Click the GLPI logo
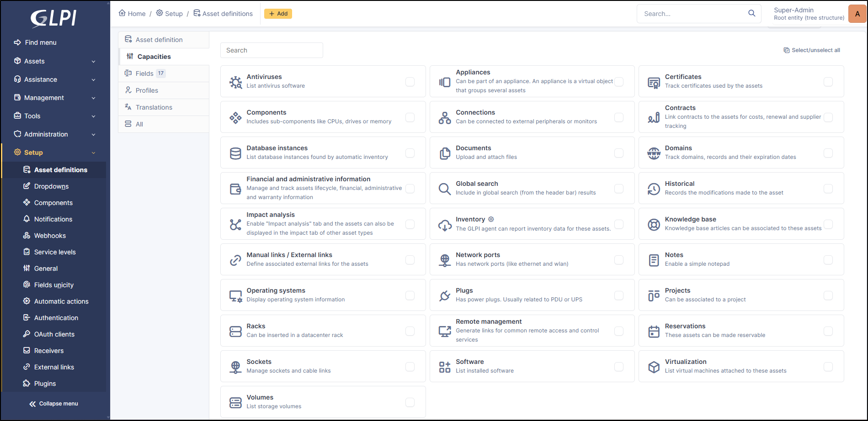 53,18
